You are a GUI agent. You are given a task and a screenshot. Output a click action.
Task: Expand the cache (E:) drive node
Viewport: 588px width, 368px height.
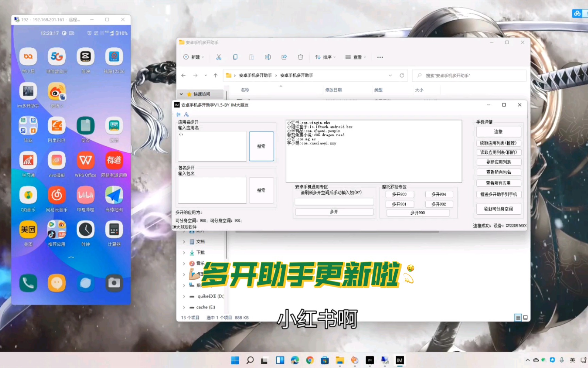(184, 307)
